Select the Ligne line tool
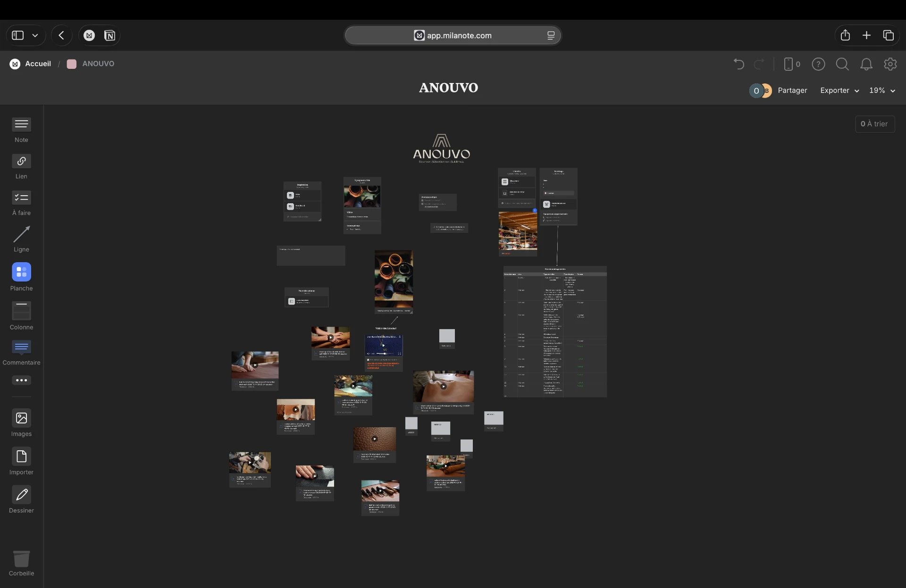The width and height of the screenshot is (906, 588). 21,240
